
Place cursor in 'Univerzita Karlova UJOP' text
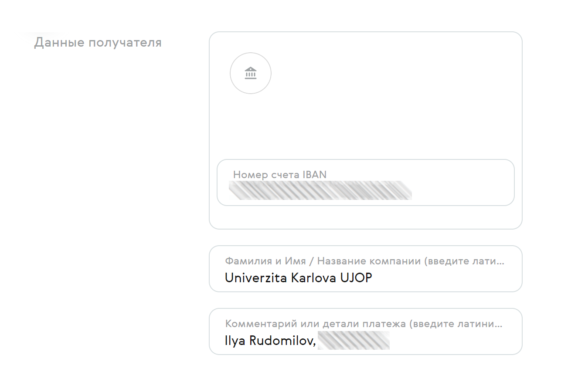[299, 278]
